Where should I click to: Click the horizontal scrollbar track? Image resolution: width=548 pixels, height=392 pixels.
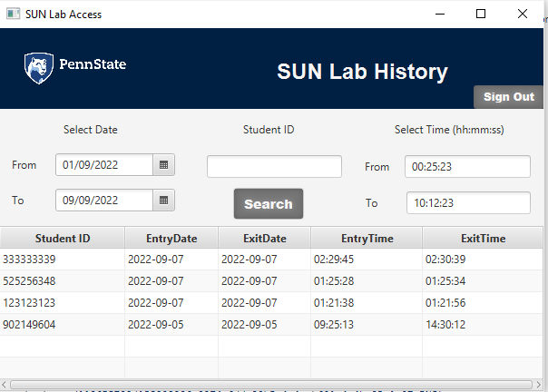(271, 385)
